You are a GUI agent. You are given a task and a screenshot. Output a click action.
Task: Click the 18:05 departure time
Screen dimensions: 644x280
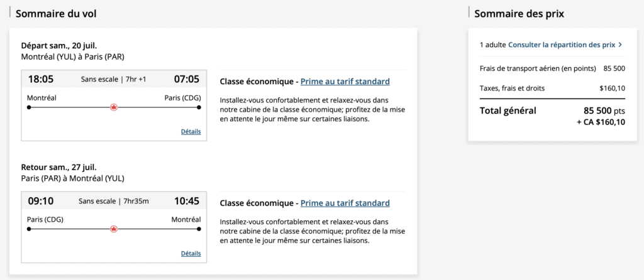tap(41, 79)
